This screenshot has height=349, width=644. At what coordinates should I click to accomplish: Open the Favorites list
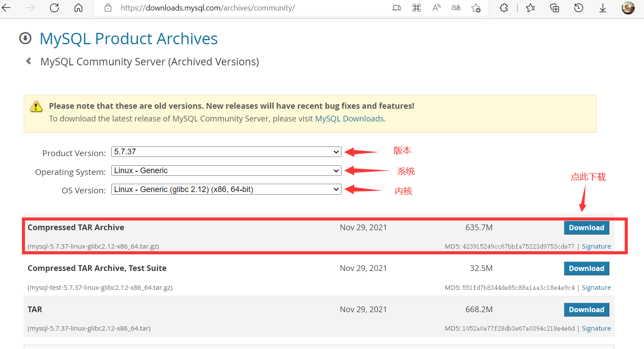coord(530,8)
